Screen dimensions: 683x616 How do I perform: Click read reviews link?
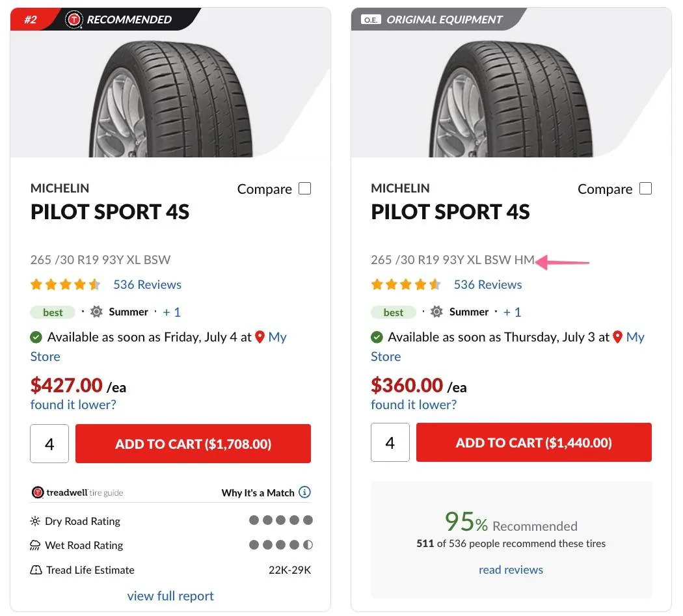coord(511,570)
